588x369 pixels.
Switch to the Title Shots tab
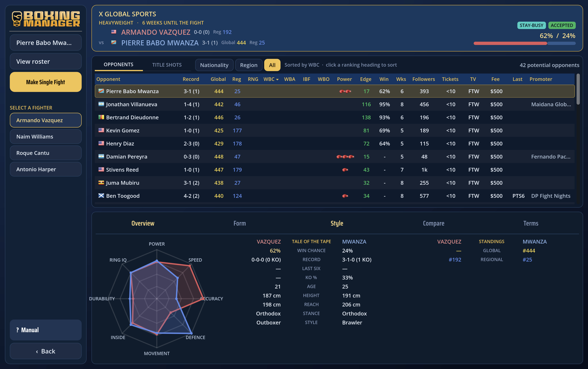point(167,65)
